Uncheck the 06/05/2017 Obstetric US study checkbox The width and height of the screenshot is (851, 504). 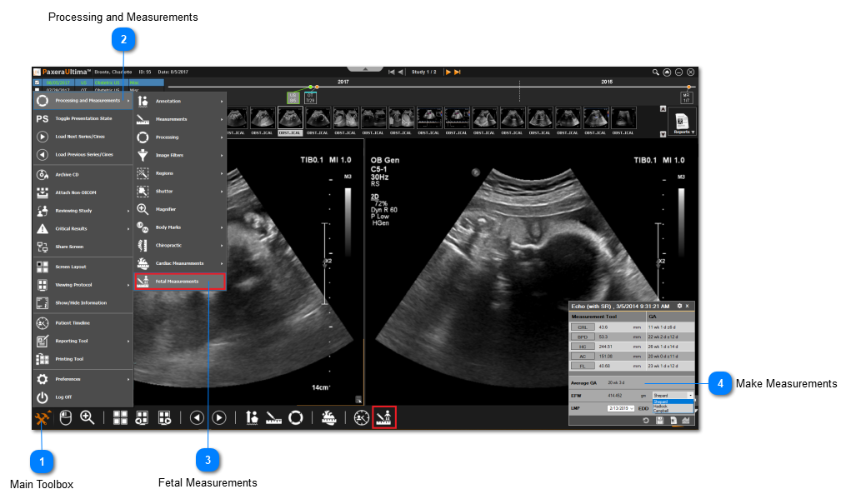[37, 82]
